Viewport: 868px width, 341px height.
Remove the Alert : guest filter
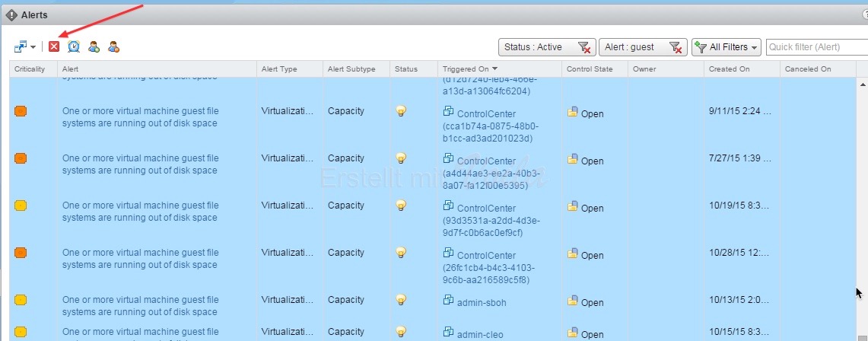676,47
